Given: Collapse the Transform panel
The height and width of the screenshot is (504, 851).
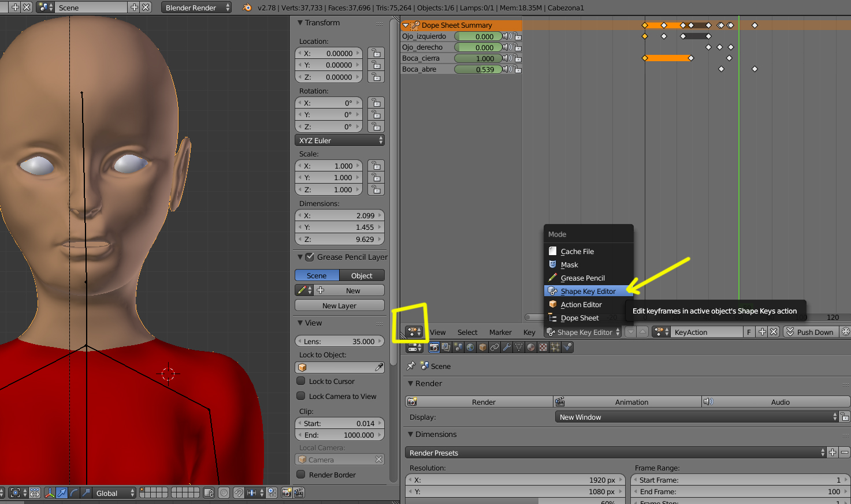Looking at the screenshot, I should 300,23.
